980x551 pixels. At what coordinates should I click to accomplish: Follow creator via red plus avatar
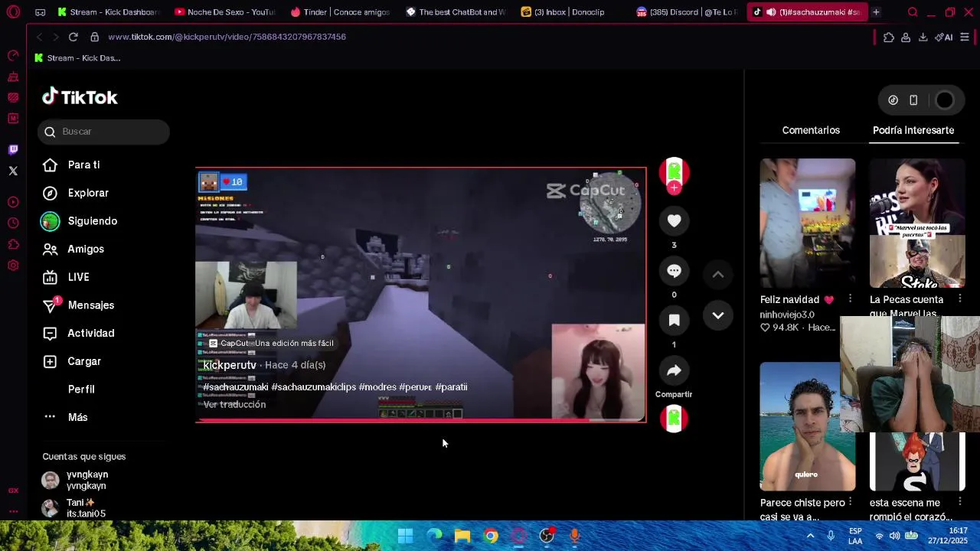pos(674,187)
